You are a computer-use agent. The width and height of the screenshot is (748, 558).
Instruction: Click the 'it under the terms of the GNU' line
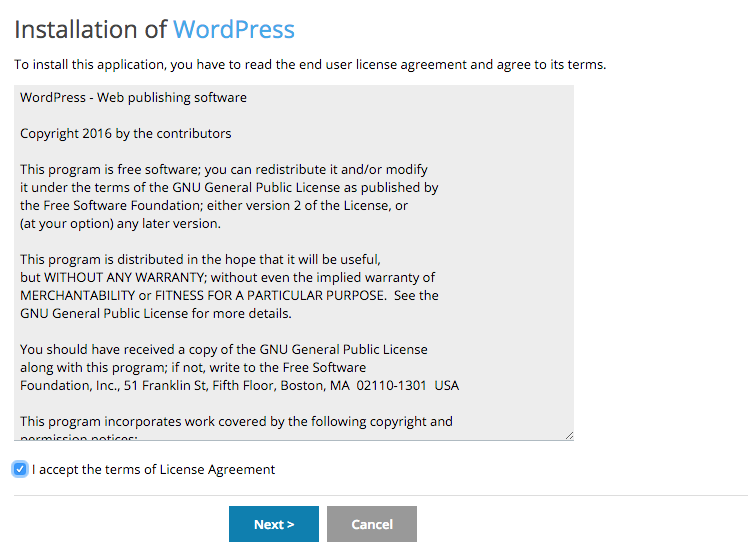[x=229, y=187]
